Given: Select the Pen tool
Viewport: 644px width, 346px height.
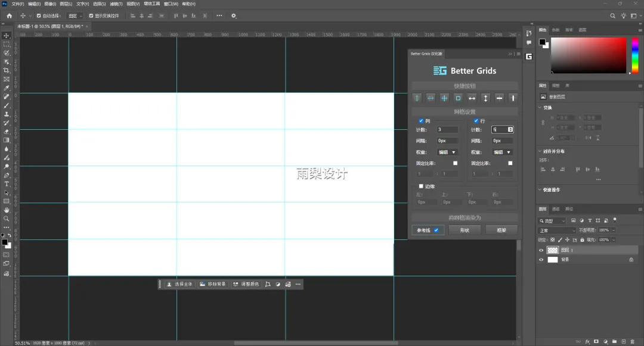Looking at the screenshot, I should (7, 175).
